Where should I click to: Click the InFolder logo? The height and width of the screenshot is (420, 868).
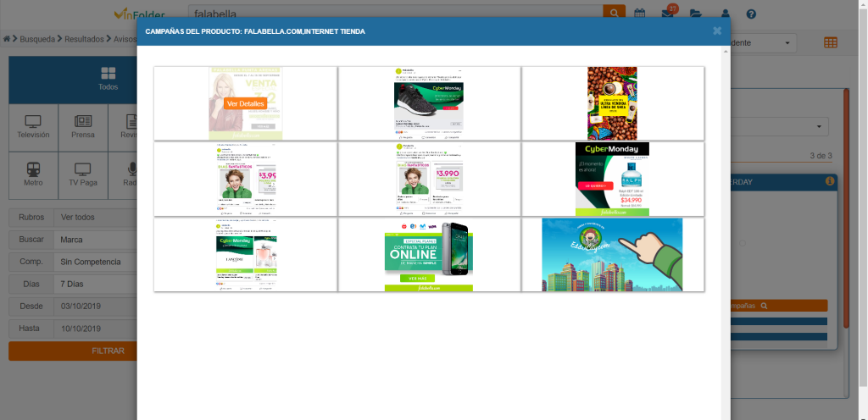click(140, 14)
